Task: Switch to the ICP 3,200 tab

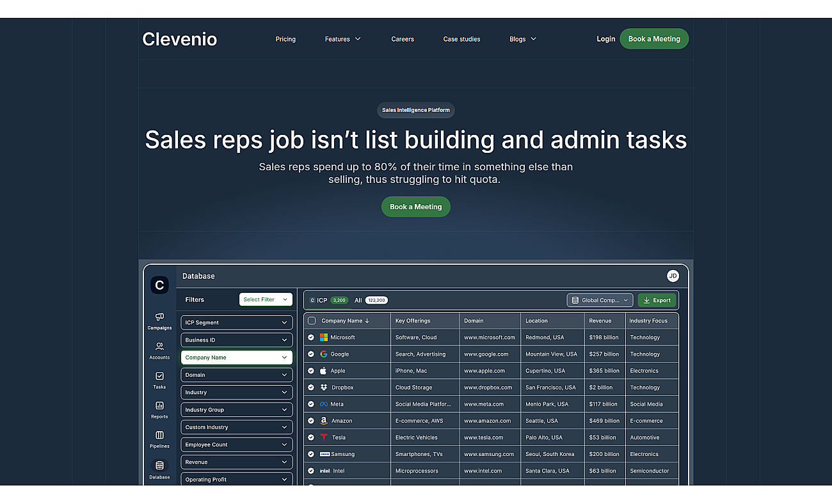Action: (328, 300)
